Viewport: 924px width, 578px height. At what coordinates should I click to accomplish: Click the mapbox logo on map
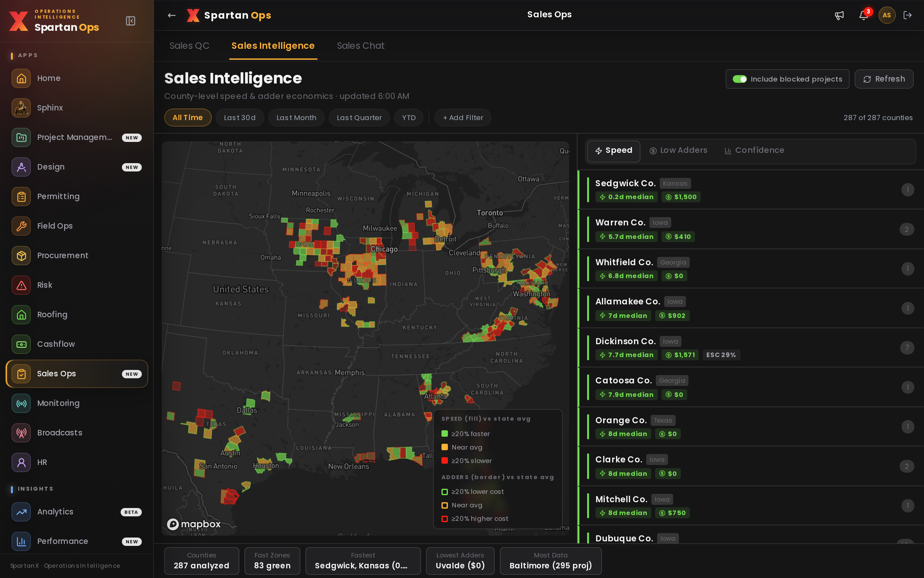(193, 524)
